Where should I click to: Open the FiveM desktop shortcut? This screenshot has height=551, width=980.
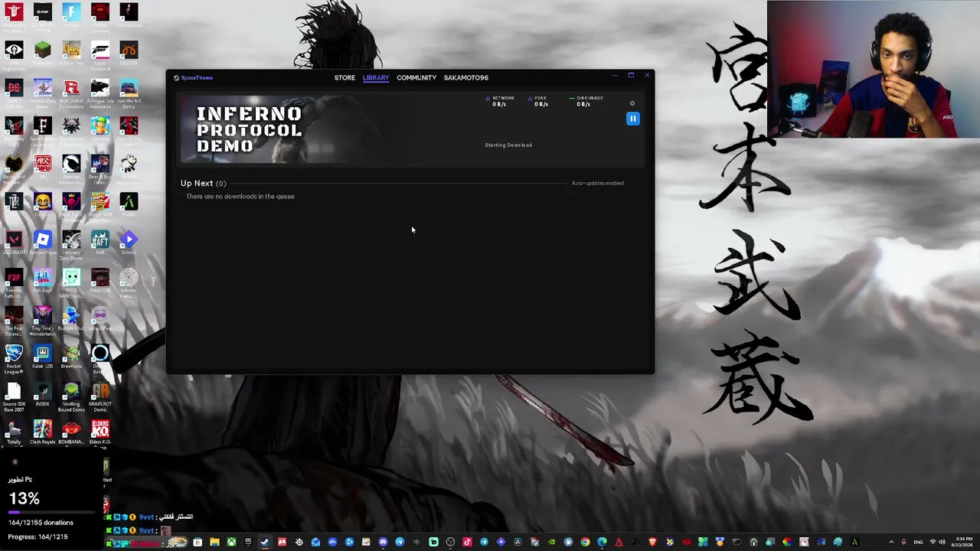click(x=129, y=206)
